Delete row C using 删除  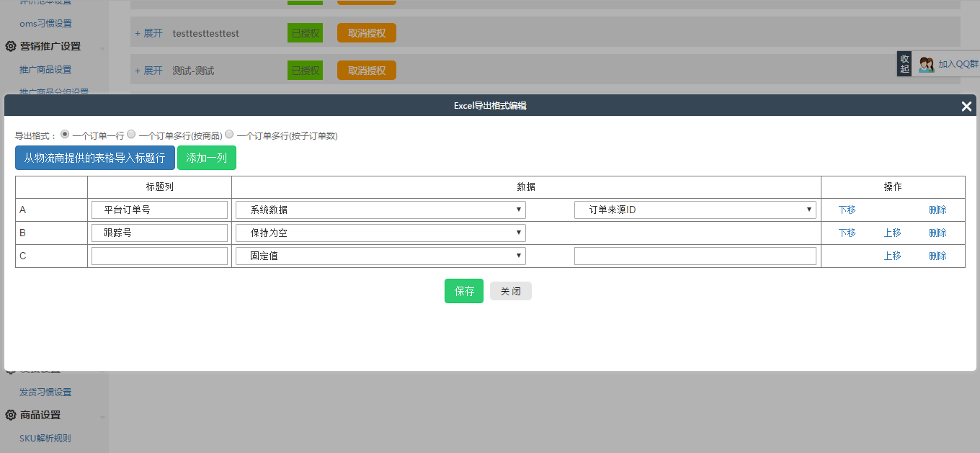coord(937,256)
